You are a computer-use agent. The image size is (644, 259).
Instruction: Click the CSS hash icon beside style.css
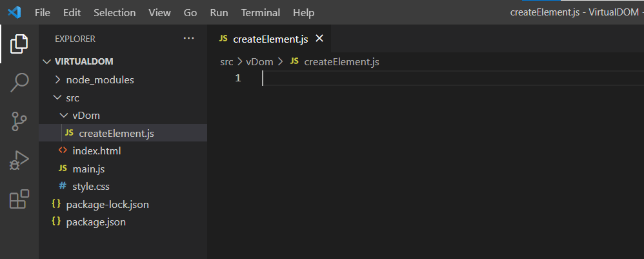point(63,186)
